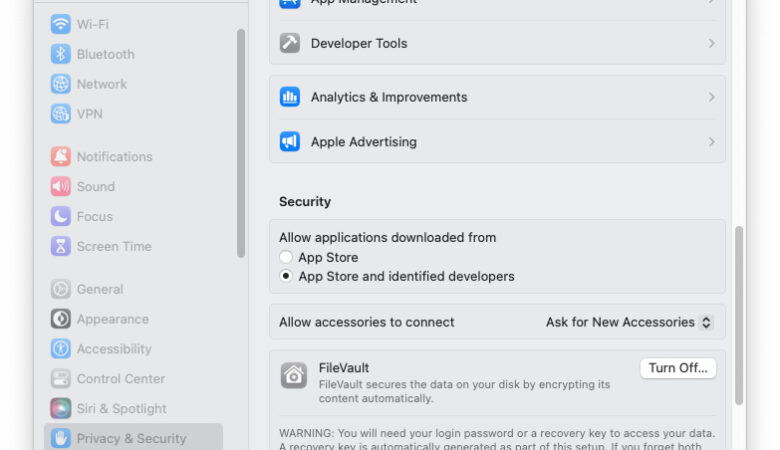Click the VPN sidebar icon
Screen dimensions: 780x450
[60, 114]
